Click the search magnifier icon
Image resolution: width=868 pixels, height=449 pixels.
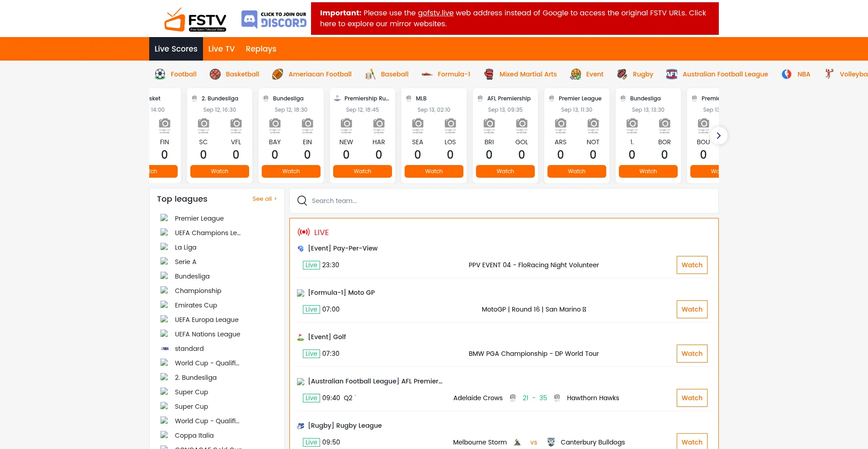[x=302, y=200]
